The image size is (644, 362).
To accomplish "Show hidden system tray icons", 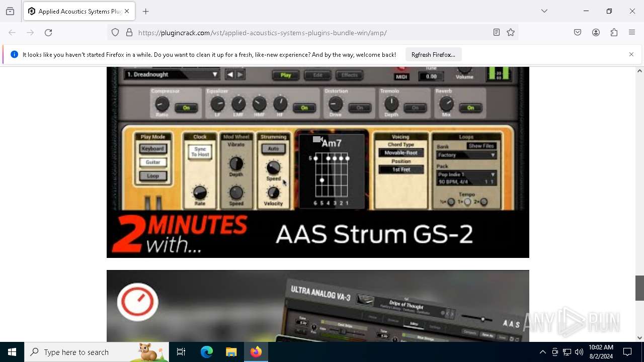I will click(542, 352).
